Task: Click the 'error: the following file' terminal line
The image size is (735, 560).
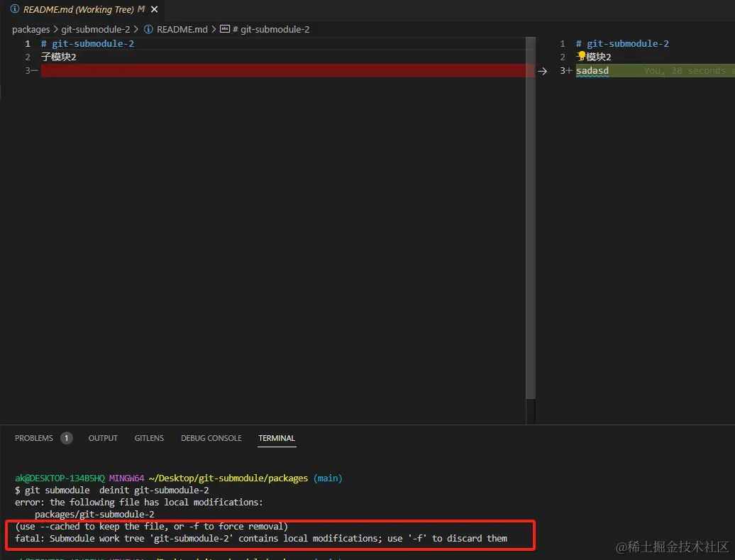Action: click(139, 503)
